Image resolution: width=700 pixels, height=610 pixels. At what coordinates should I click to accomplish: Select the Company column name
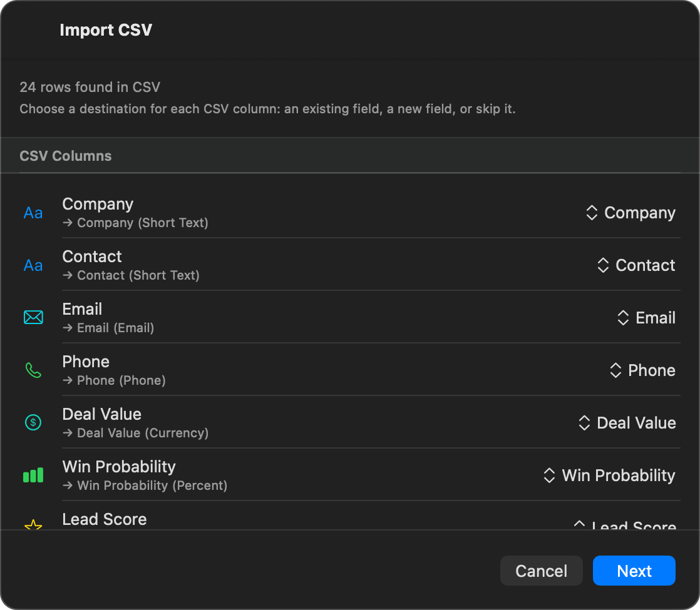[98, 204]
